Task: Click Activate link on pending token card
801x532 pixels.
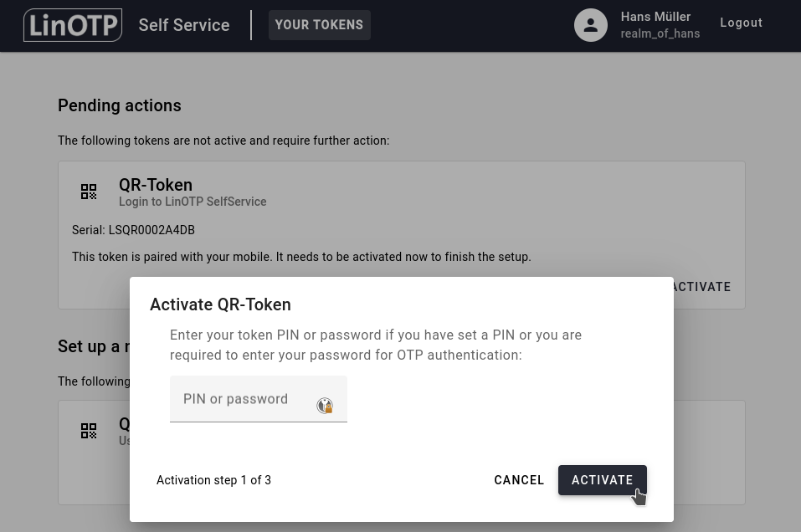Action: 701,287
